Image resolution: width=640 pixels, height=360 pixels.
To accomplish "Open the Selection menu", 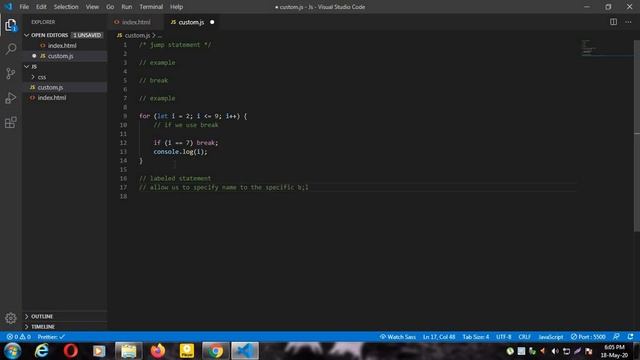I will click(x=66, y=7).
